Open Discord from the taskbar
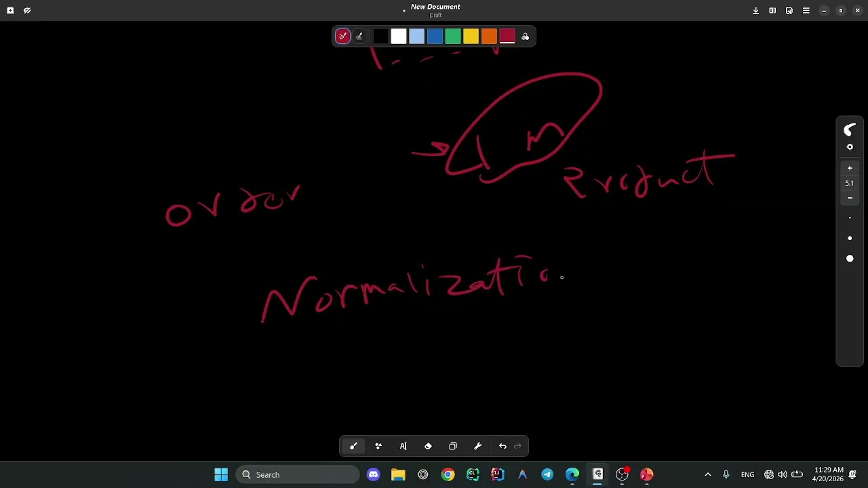This screenshot has width=868, height=488. [x=373, y=474]
